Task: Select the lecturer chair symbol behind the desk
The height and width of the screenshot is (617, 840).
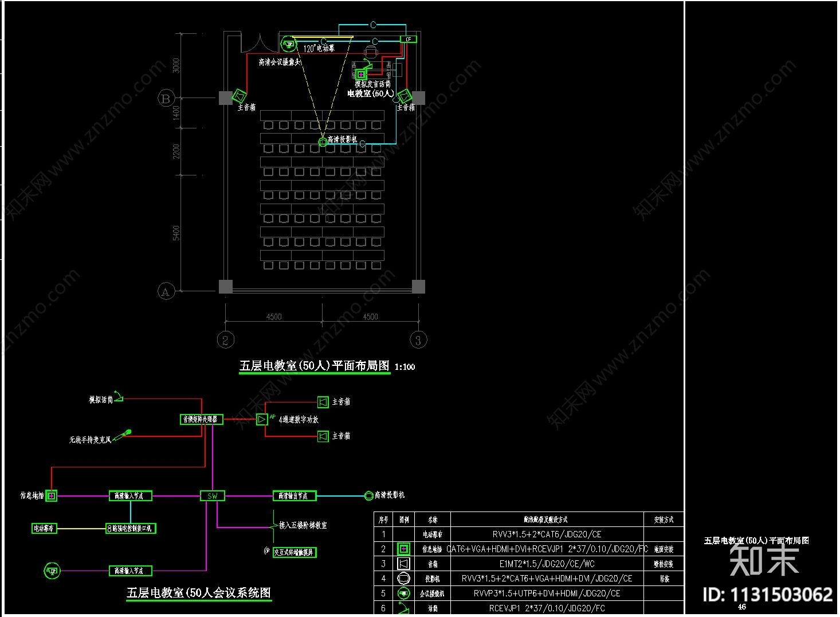Action: [371, 52]
